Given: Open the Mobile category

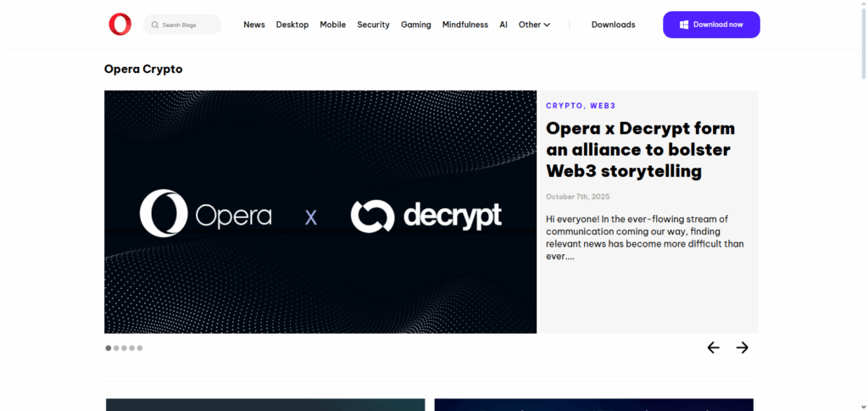Looking at the screenshot, I should click(332, 25).
